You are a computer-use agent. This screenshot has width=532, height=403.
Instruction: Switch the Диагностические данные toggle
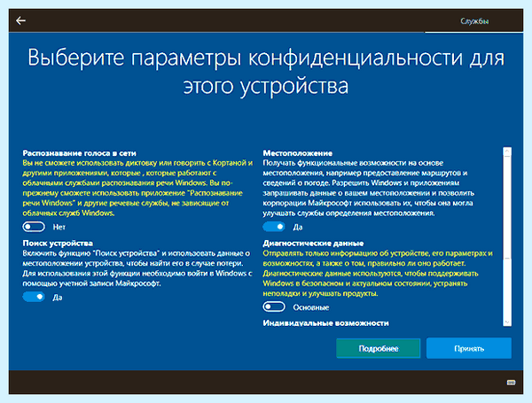274,307
